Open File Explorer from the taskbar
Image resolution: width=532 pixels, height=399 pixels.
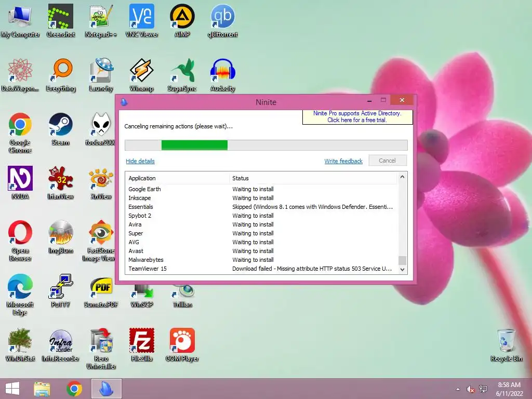42,389
